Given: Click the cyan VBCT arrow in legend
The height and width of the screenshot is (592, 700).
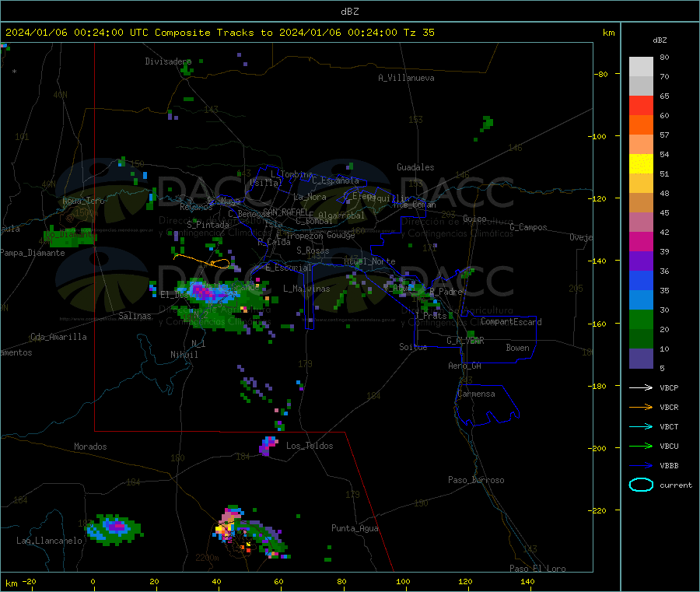Looking at the screenshot, I should [641, 426].
